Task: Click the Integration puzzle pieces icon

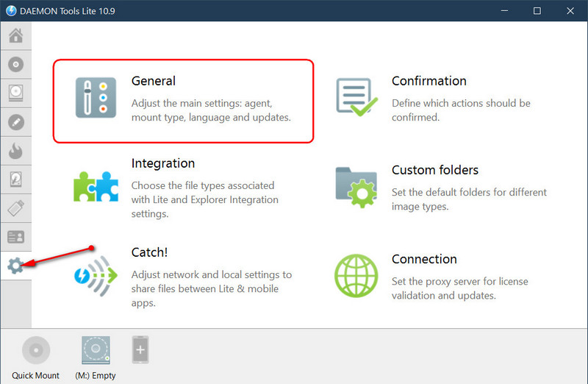Action: click(x=96, y=187)
